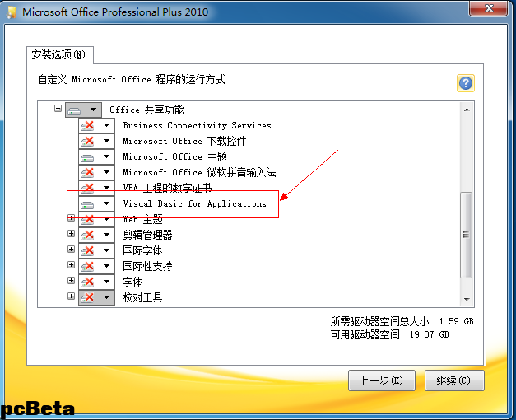
Task: Click the 上一步(K) back button
Action: (x=382, y=380)
